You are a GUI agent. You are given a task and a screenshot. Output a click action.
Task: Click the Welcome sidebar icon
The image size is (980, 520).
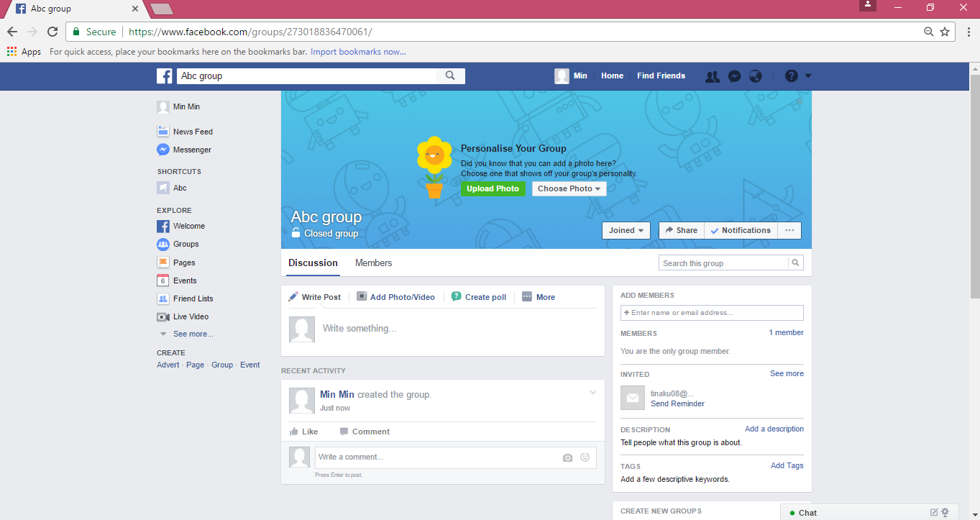coord(163,226)
